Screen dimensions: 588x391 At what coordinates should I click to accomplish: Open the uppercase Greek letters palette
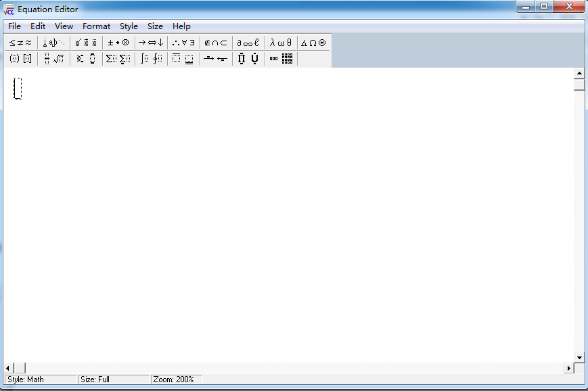[311, 42]
